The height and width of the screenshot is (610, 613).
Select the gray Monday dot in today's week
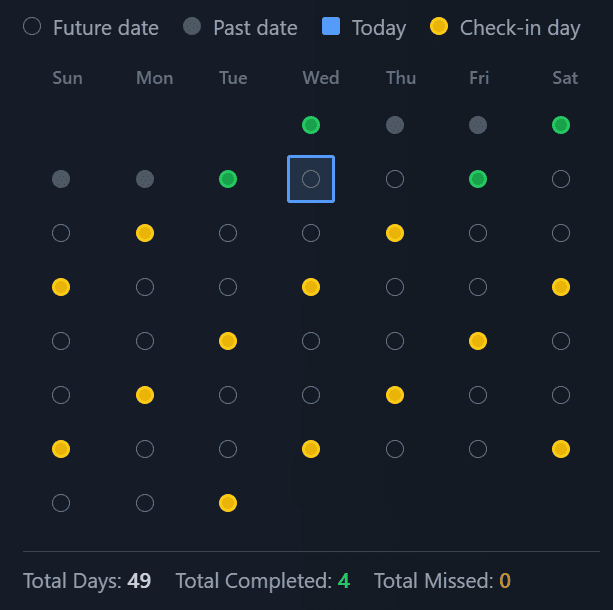tap(145, 179)
